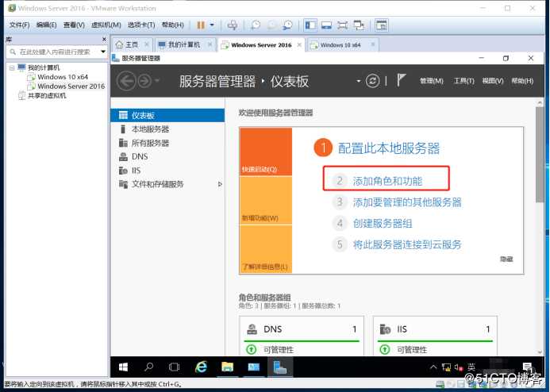Screen dimensions: 550x392
Task: Click the send Ctrl+Alt+Del toolbar icon
Action: point(233,25)
